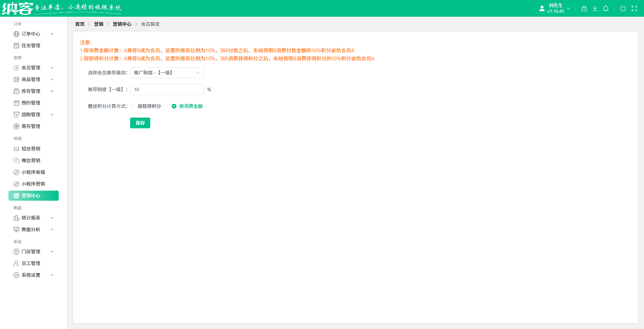Click the 商品管理 icon

coord(16,79)
